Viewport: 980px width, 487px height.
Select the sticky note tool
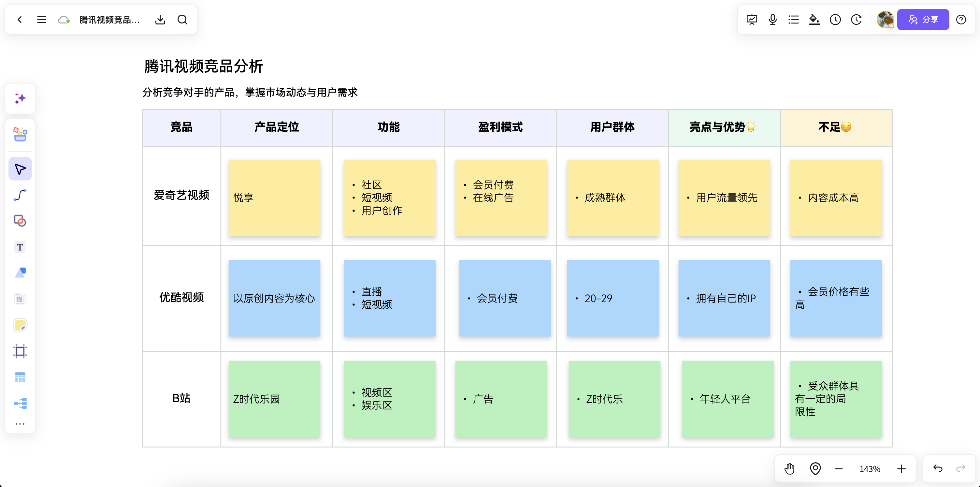coord(20,325)
